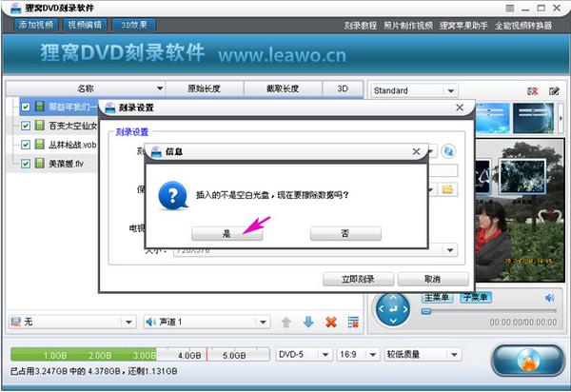Click the edit menu template pencil icon
The height and width of the screenshot is (392, 571).
point(555,91)
